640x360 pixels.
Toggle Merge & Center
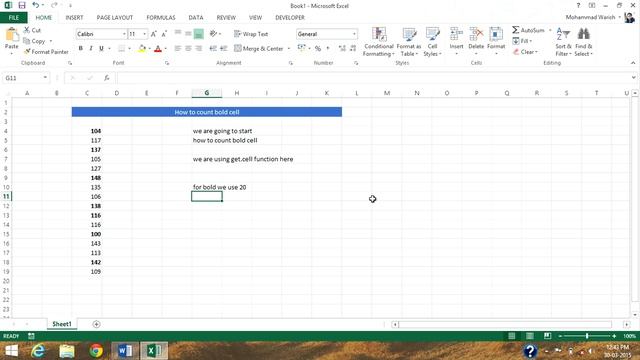coord(259,48)
